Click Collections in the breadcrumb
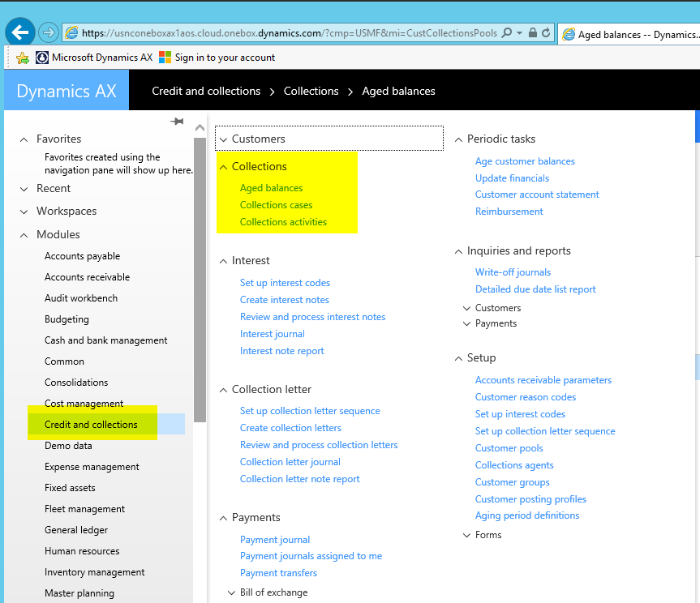 (x=311, y=92)
